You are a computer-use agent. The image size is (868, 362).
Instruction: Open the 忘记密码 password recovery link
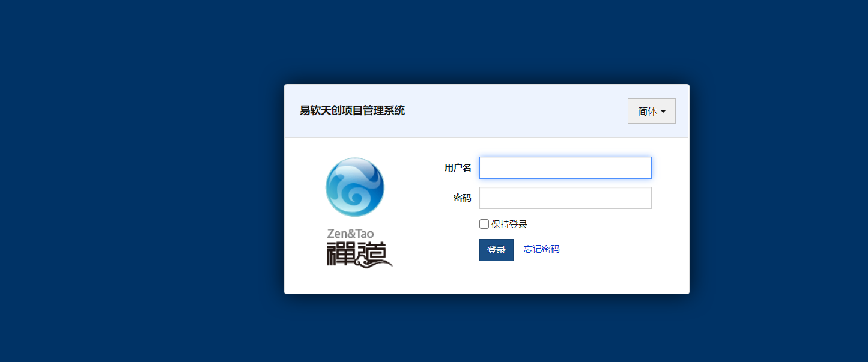(540, 249)
